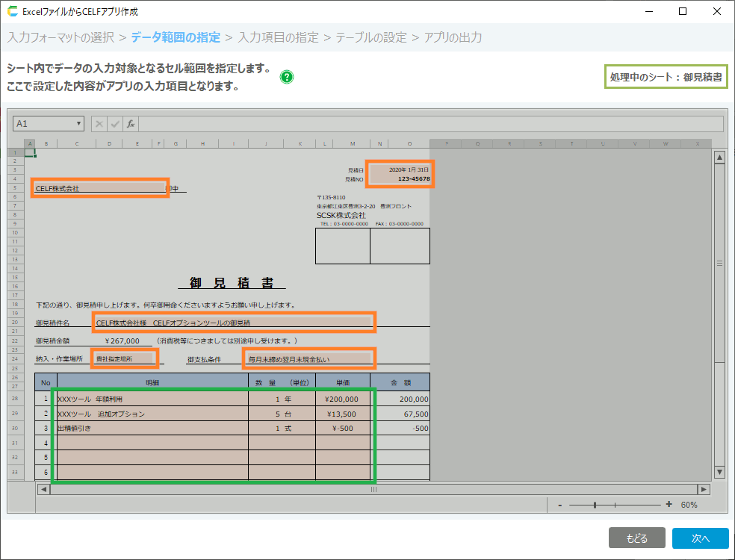This screenshot has height=560, width=735.
Task: Click the fx insert function icon
Action: pyautogui.click(x=130, y=124)
